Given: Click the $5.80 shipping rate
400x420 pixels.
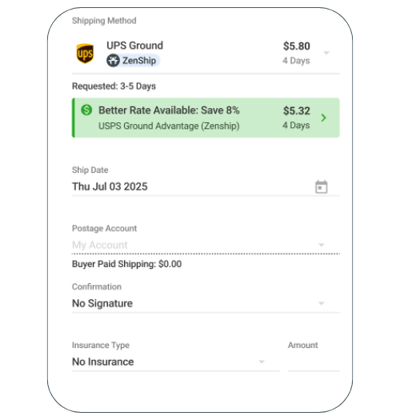Looking at the screenshot, I should (x=297, y=46).
